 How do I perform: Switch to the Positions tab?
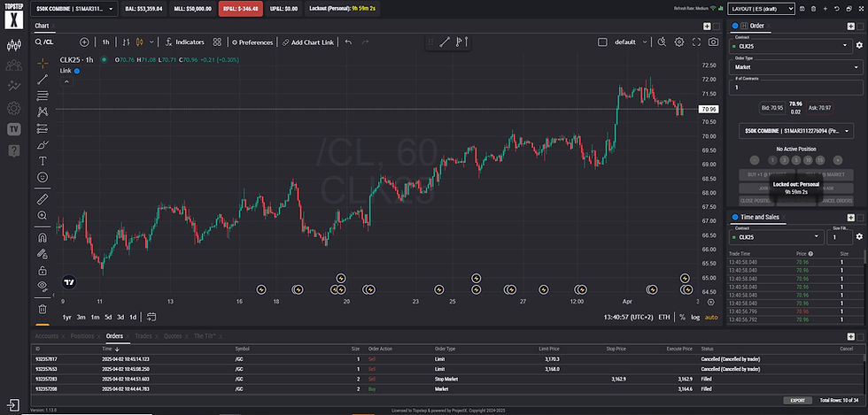coord(81,336)
